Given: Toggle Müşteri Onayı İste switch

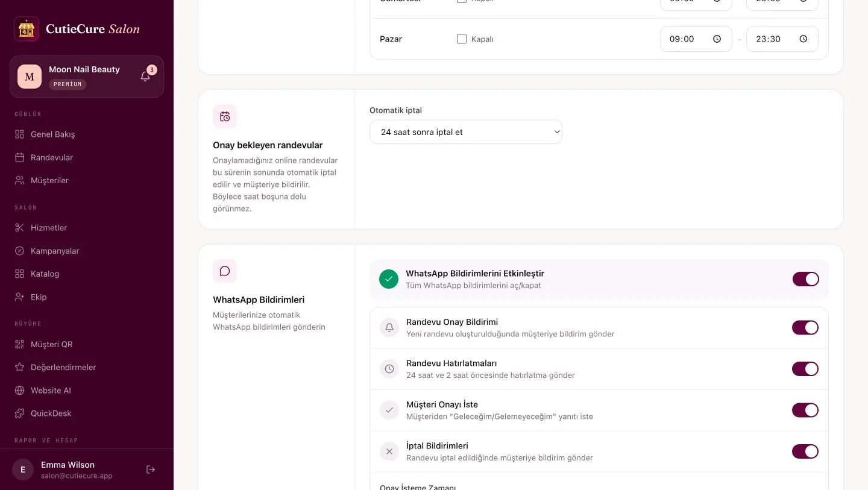Looking at the screenshot, I should (805, 410).
